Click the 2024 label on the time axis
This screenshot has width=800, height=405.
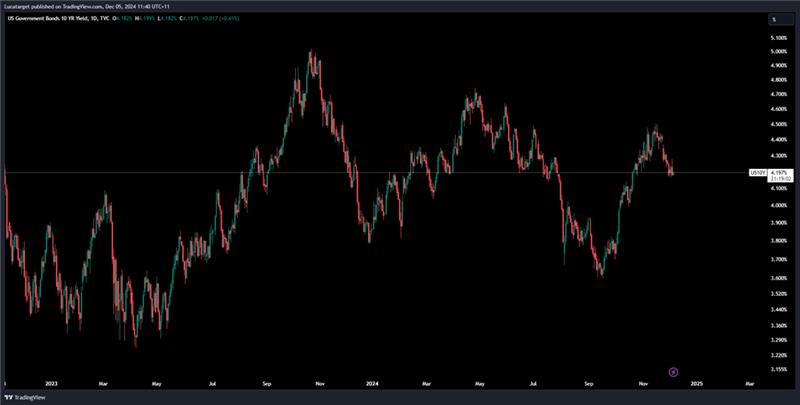click(x=372, y=383)
